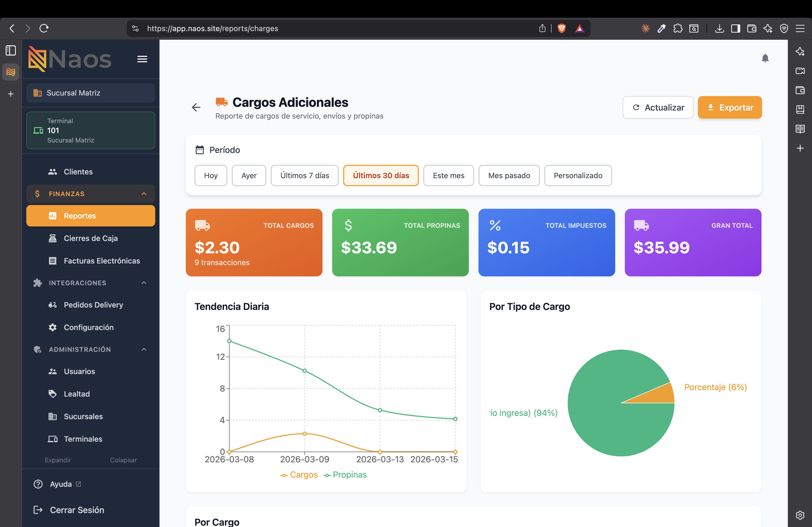Toggle Cargos series in chart legend

point(299,474)
